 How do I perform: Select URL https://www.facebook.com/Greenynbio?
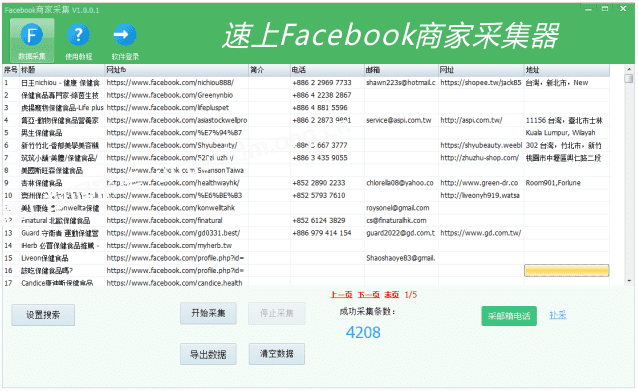coord(177,95)
